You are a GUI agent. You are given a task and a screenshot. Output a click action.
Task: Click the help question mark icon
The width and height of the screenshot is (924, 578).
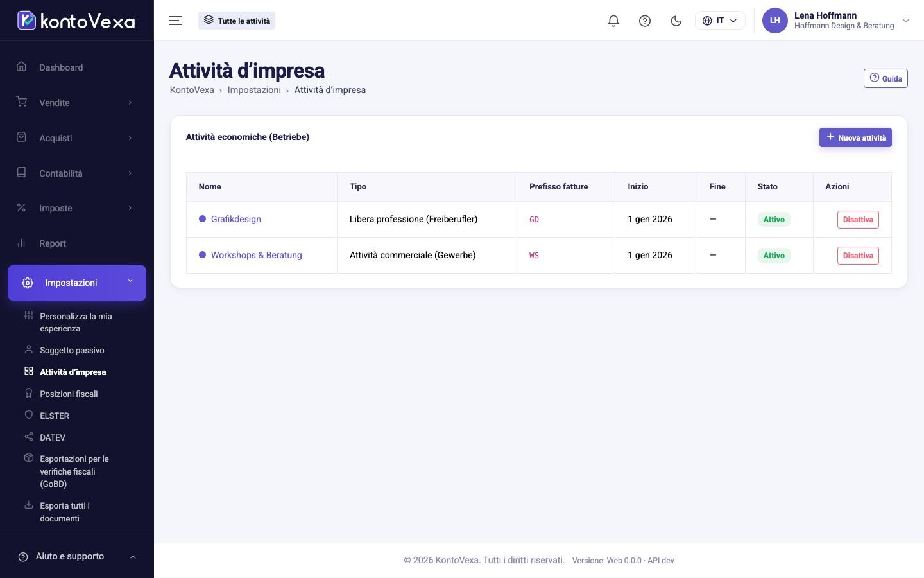click(645, 21)
